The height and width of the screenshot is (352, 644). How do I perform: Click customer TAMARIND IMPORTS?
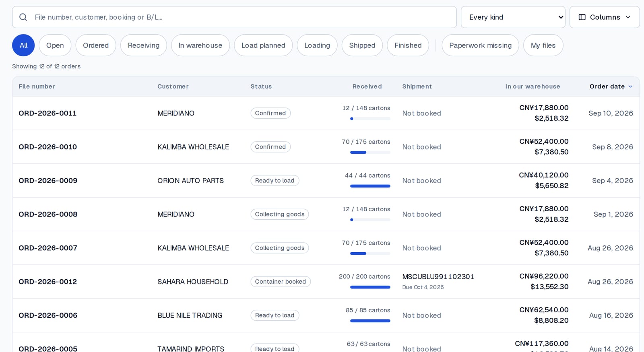click(x=191, y=349)
